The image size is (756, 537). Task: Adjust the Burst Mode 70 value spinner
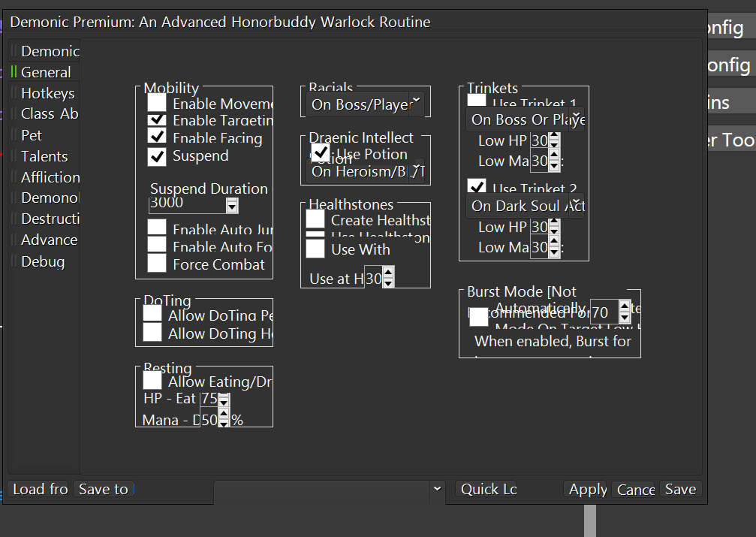click(x=625, y=312)
